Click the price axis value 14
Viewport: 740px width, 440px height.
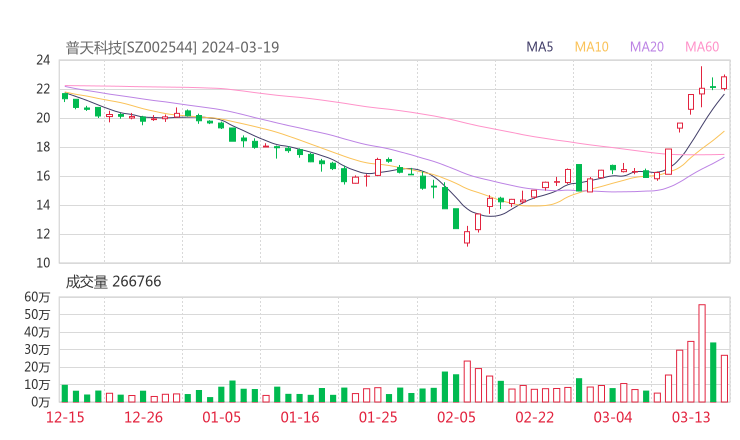43,205
